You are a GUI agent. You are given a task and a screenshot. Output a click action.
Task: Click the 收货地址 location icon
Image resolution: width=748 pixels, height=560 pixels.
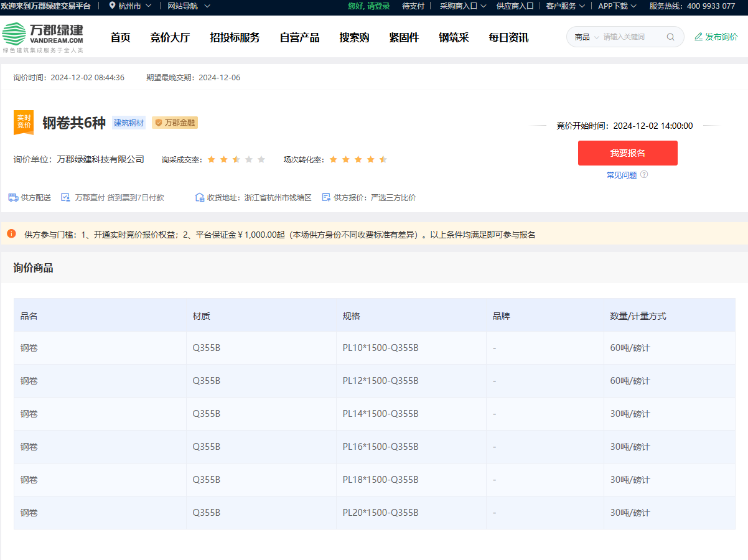[x=200, y=197]
